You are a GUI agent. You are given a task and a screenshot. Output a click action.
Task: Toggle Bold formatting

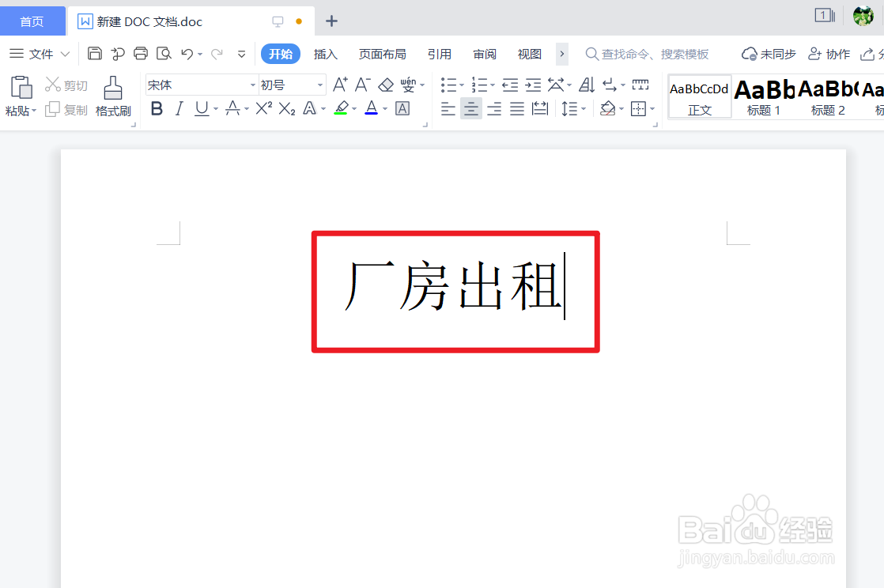click(157, 108)
